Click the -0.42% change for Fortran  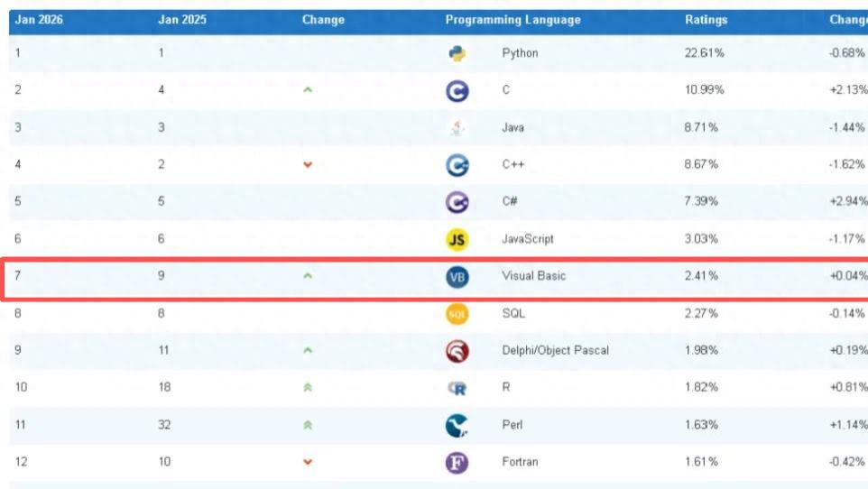click(847, 462)
